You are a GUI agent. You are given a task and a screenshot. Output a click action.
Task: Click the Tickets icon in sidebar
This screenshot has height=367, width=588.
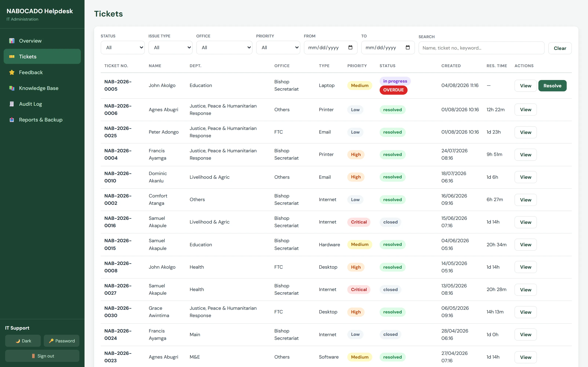[12, 57]
